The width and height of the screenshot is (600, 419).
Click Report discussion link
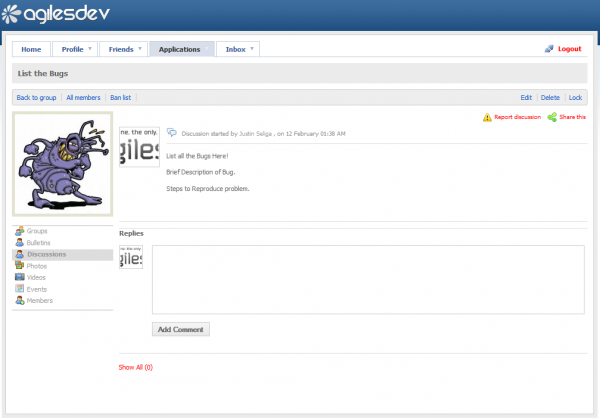coord(517,117)
